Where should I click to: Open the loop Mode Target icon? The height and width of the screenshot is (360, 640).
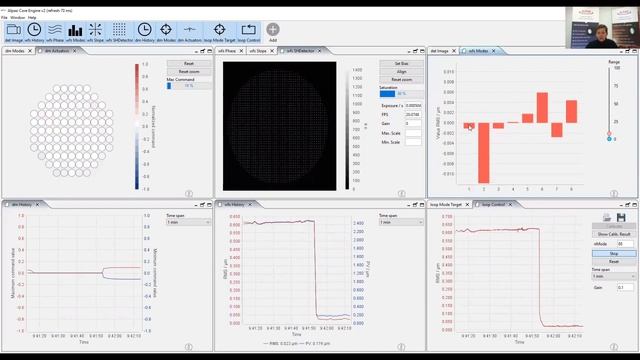[x=220, y=33]
